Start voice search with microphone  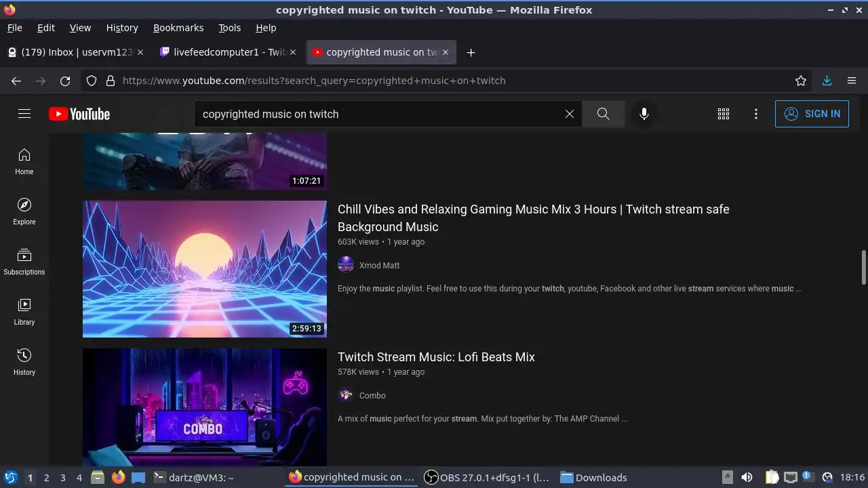point(644,114)
